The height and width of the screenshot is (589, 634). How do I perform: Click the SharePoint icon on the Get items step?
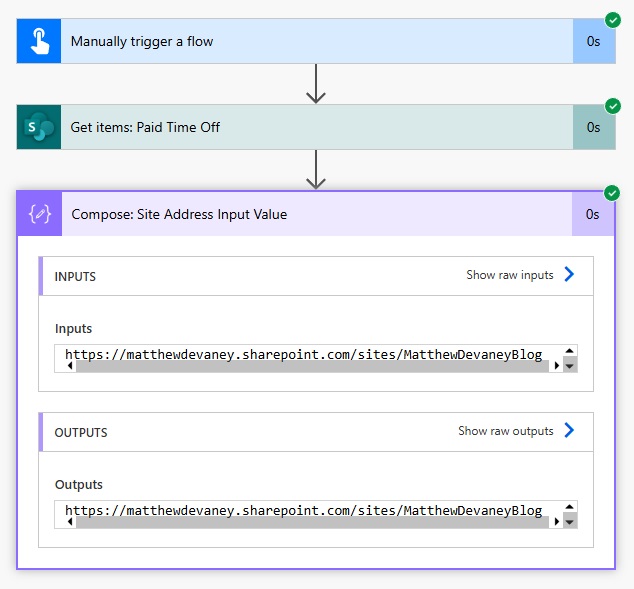point(39,127)
